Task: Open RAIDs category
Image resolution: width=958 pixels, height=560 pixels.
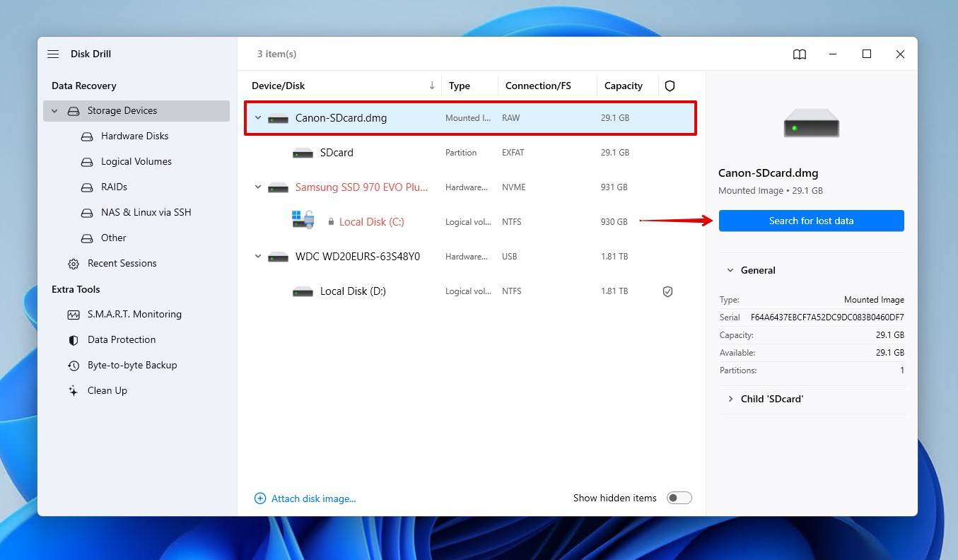Action: (x=114, y=187)
